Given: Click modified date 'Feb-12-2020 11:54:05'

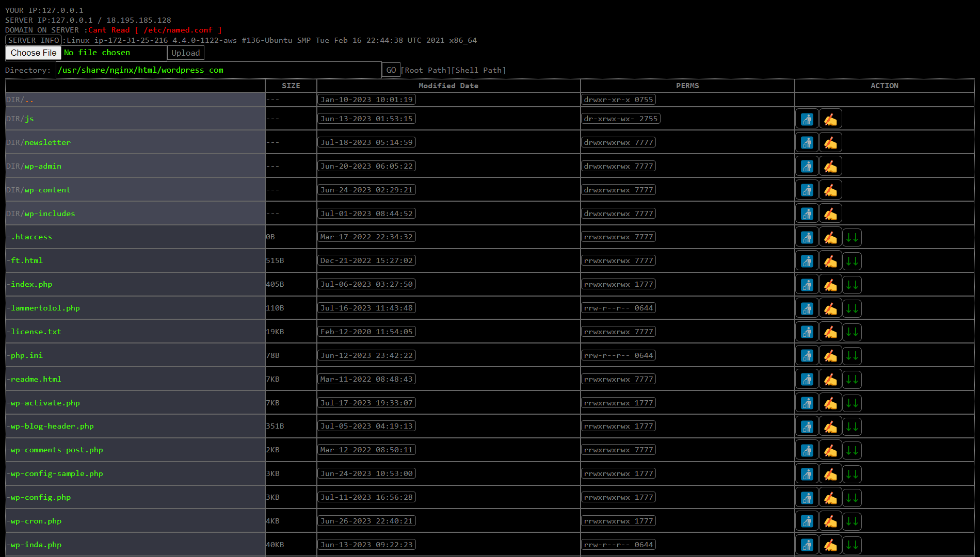Looking at the screenshot, I should (366, 332).
